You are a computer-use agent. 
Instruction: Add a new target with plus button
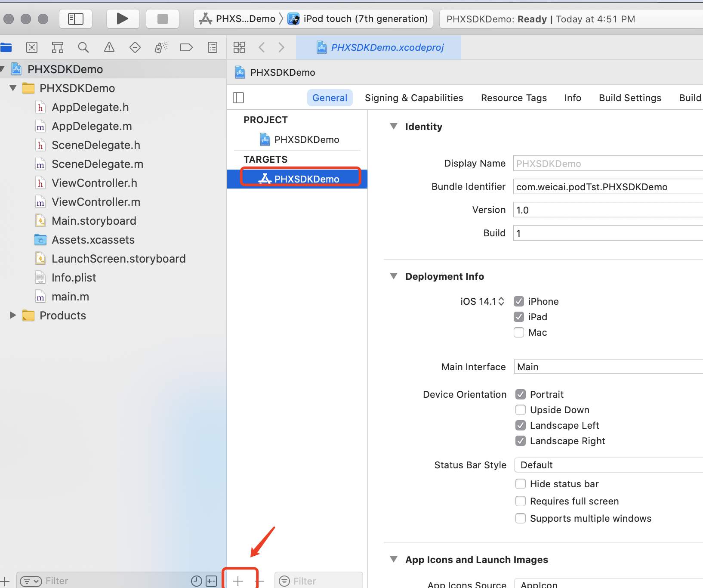click(238, 581)
